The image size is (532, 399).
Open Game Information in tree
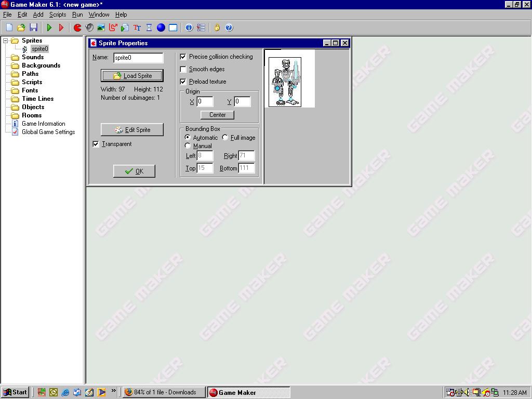coord(44,124)
